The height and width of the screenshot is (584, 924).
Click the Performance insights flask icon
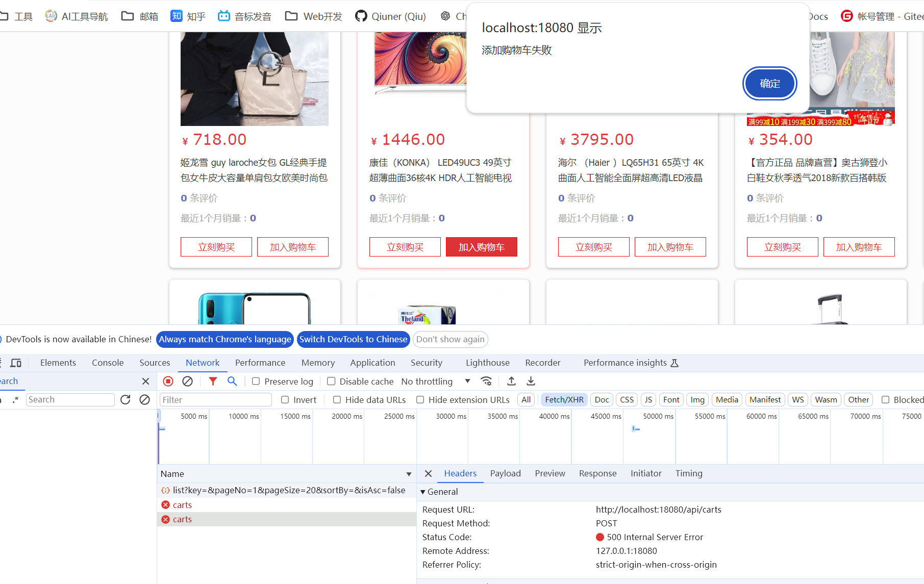(x=675, y=363)
